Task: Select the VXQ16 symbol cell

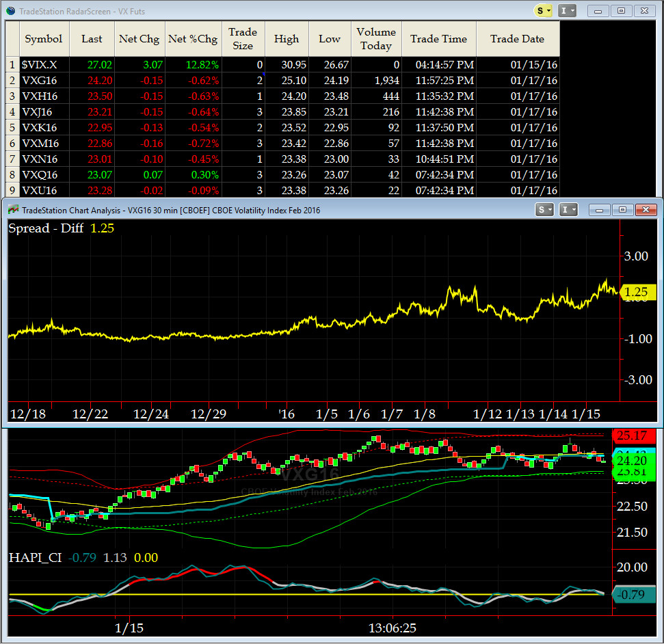Action: click(44, 174)
